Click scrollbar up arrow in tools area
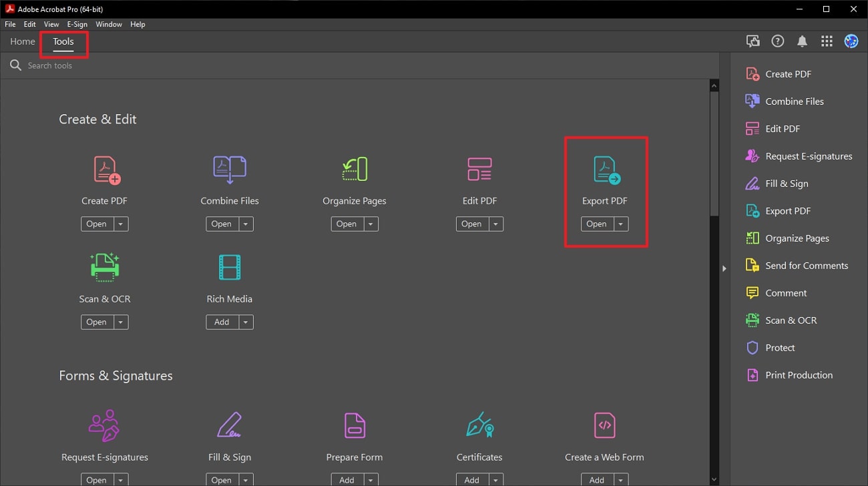 pos(714,86)
